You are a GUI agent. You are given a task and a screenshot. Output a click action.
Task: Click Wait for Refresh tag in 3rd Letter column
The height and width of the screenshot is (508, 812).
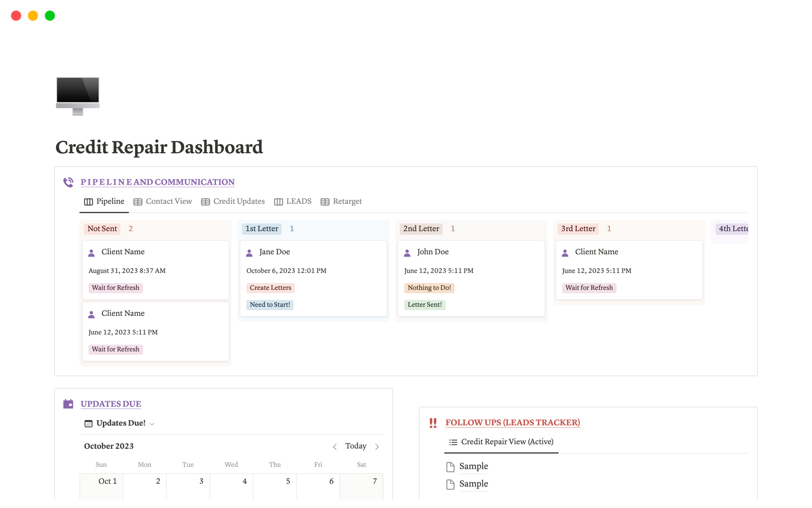(x=589, y=288)
